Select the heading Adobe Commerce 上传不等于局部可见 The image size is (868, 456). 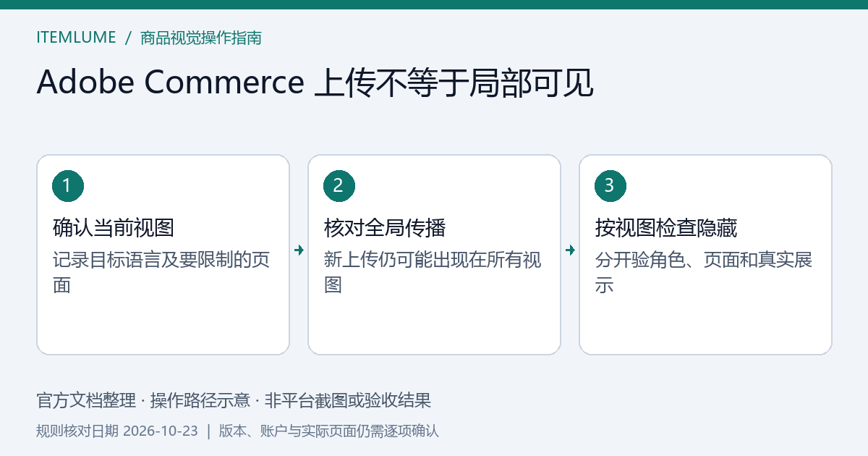click(x=315, y=83)
